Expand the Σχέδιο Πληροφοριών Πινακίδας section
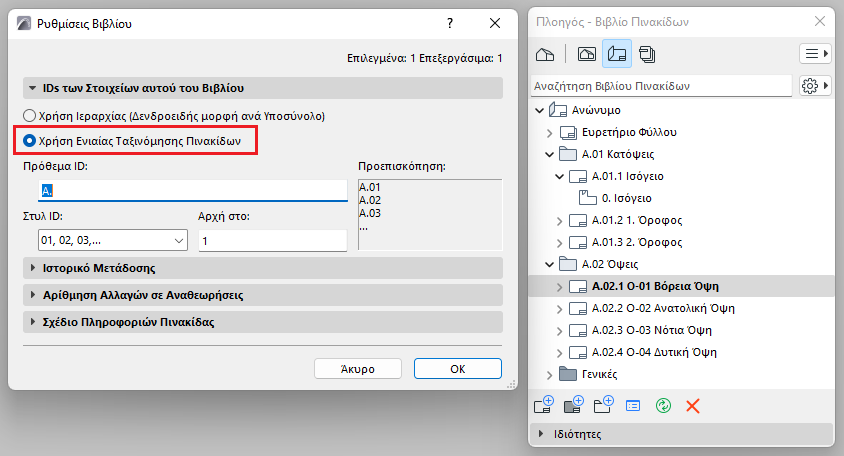This screenshot has width=844, height=456. coord(263,322)
